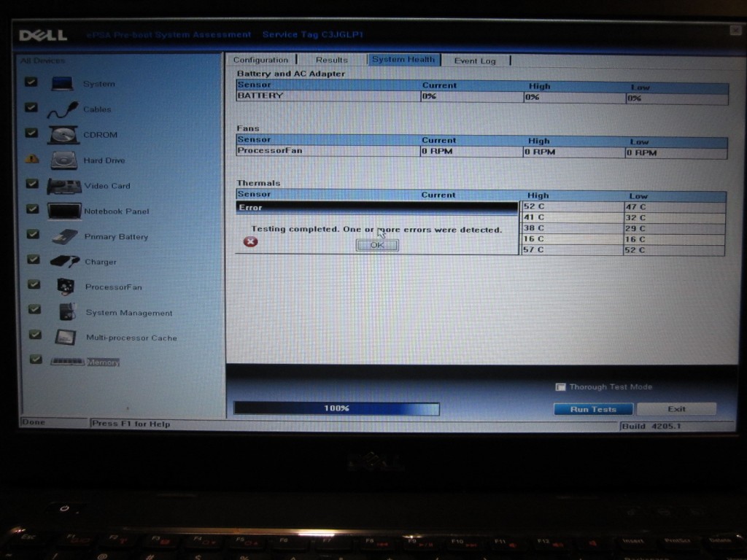747x560 pixels.
Task: Select the System Health tab
Action: tap(403, 60)
